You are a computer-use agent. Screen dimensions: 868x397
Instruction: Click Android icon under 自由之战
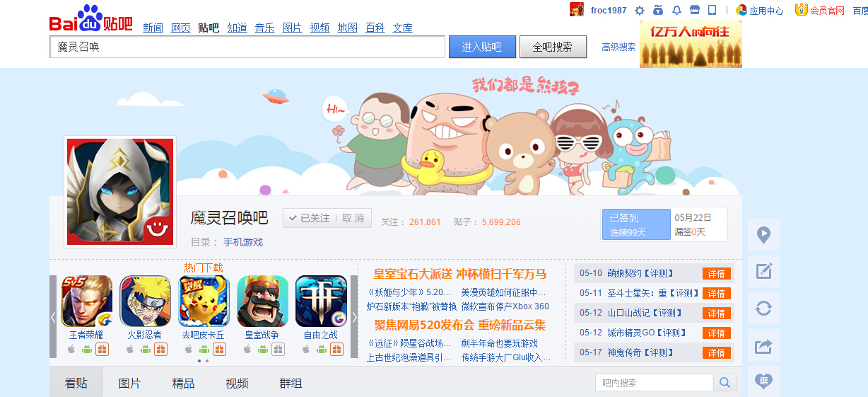322,350
